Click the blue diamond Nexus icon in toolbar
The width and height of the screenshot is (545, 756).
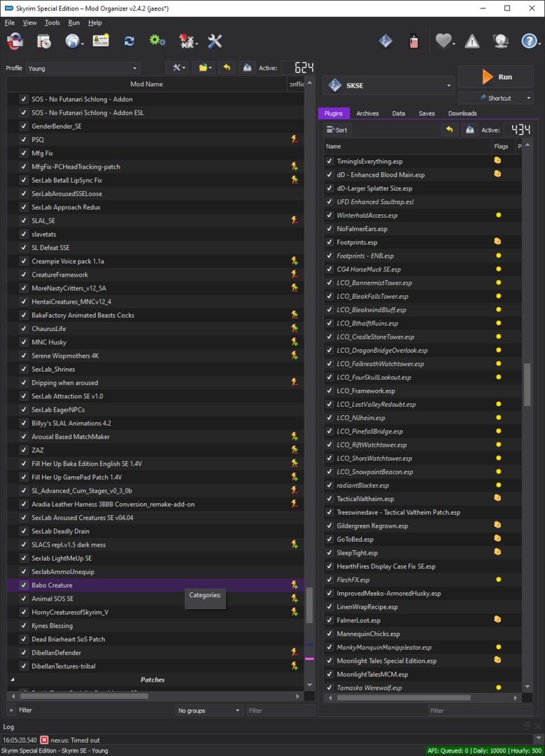tap(385, 41)
